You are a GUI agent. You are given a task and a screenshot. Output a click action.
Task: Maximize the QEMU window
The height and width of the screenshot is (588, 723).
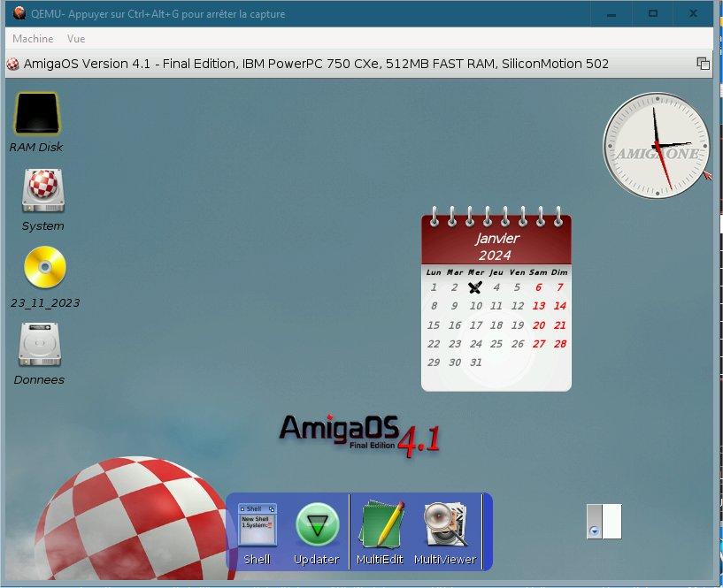click(x=653, y=14)
